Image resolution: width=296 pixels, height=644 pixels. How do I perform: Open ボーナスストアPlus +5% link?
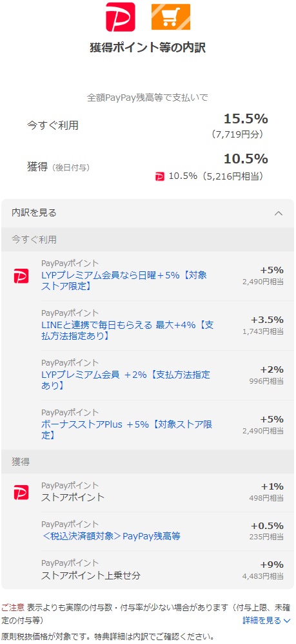click(126, 430)
